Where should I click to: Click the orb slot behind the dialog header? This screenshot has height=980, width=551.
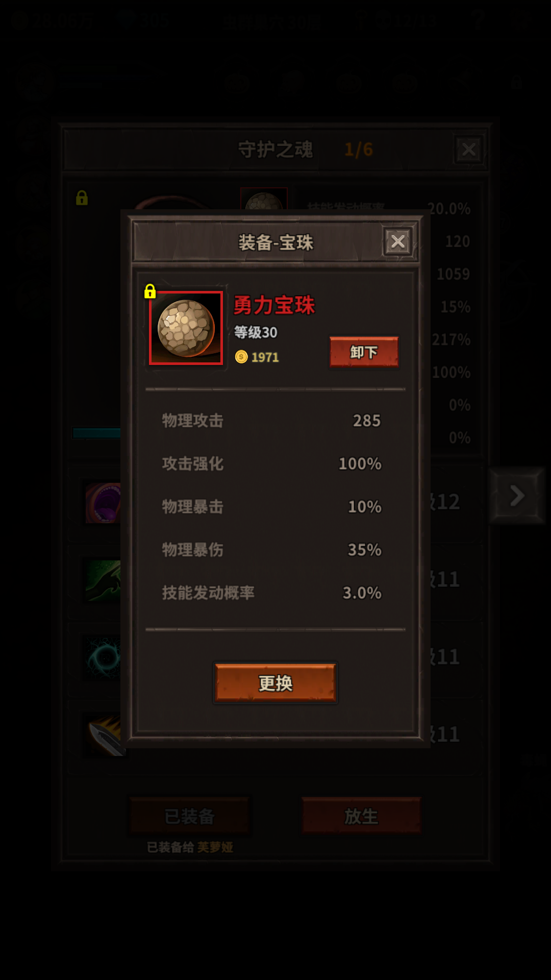pyautogui.click(x=264, y=199)
